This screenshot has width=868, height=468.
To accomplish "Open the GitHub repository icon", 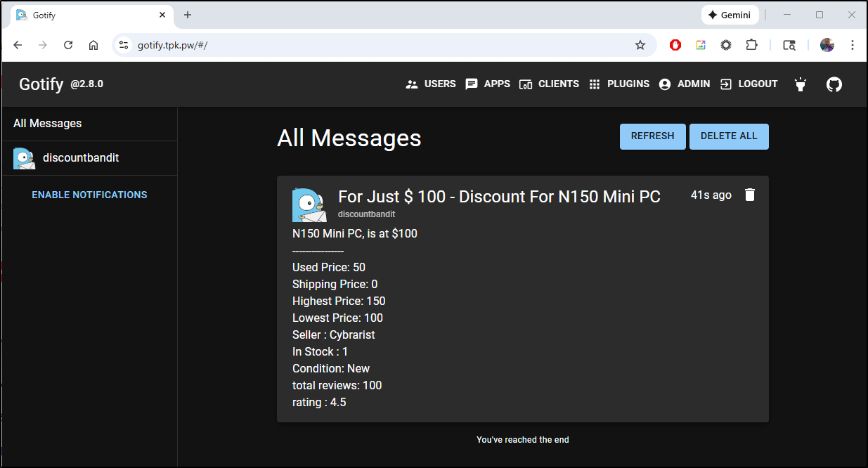I will [834, 84].
